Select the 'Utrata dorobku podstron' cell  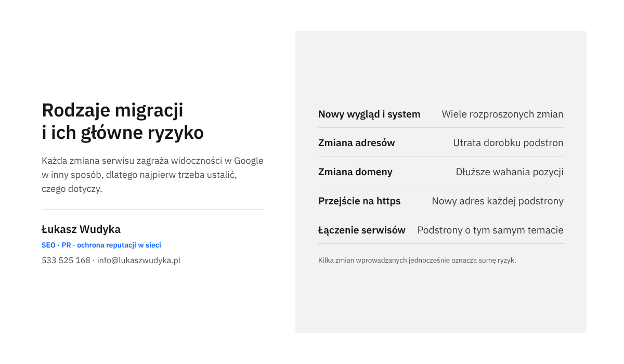click(508, 142)
